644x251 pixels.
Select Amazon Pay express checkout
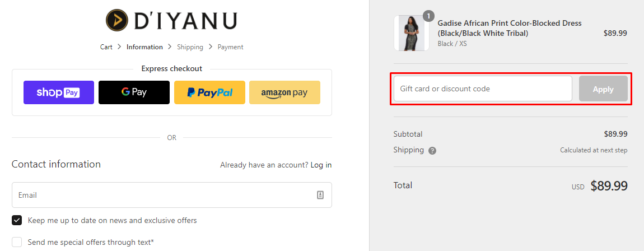pyautogui.click(x=284, y=92)
